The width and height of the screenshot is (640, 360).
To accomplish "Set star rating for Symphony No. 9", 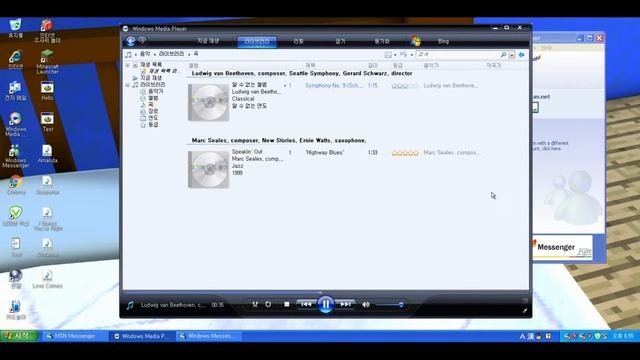I will click(405, 86).
